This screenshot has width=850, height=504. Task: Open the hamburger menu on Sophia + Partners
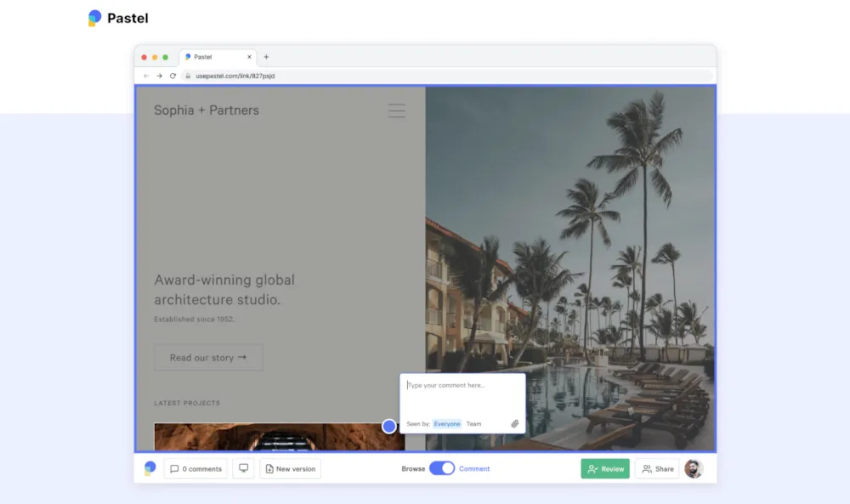point(396,110)
